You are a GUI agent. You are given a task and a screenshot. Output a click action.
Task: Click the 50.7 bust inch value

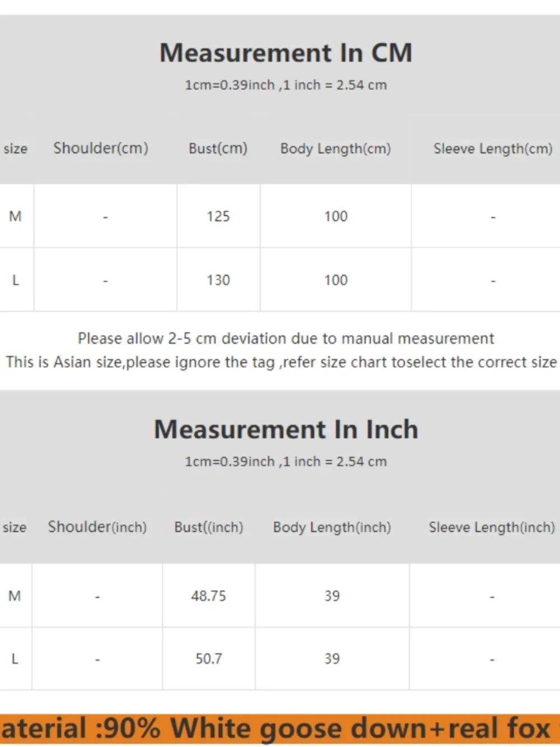tap(208, 658)
